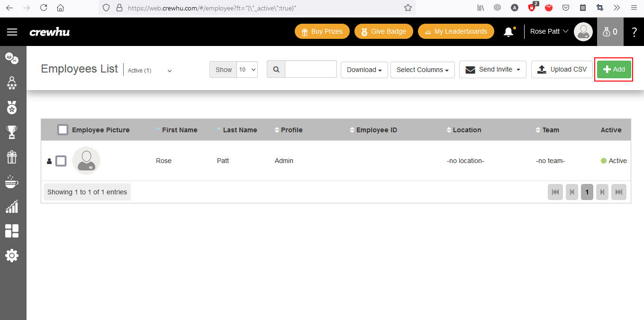Click the bar chart reports icon

[x=12, y=206]
